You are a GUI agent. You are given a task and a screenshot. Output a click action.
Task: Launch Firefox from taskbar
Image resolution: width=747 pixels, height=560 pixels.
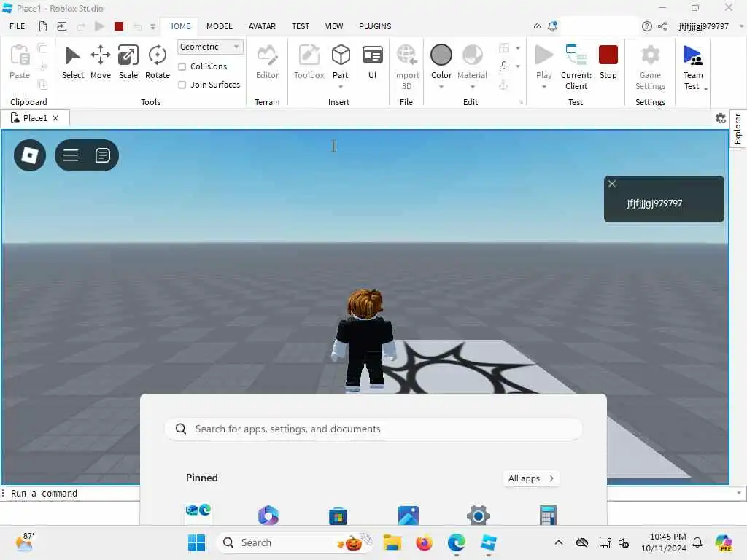pyautogui.click(x=424, y=542)
